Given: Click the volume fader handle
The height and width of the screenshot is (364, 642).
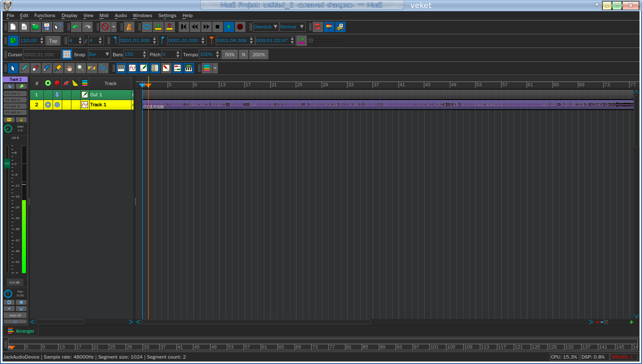Looking at the screenshot, I should (7, 163).
